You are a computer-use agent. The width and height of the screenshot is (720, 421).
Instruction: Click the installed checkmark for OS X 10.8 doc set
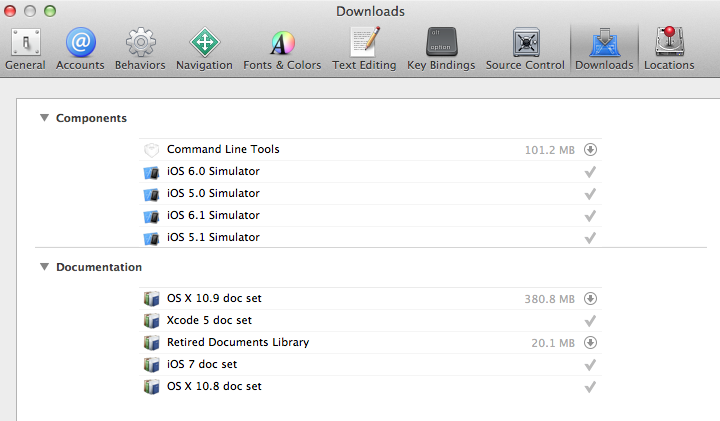590,387
